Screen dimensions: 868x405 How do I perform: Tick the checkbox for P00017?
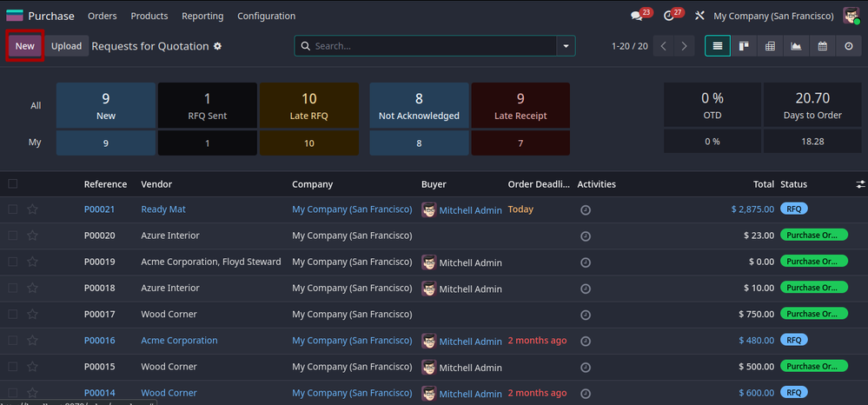[x=13, y=314]
